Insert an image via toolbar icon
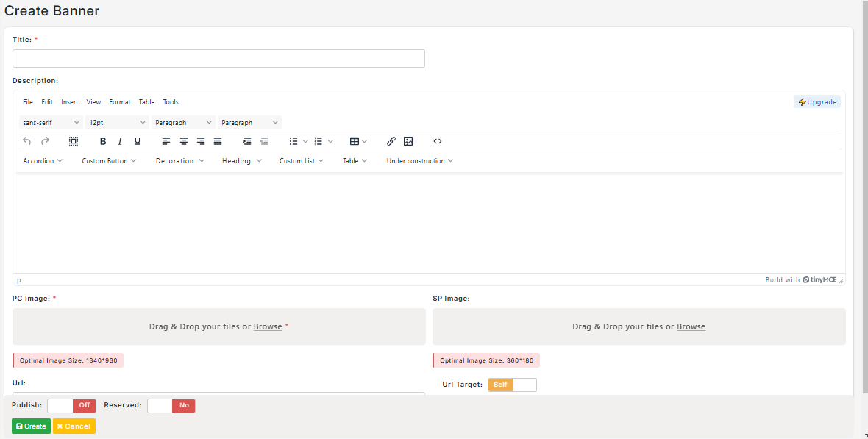 (408, 141)
